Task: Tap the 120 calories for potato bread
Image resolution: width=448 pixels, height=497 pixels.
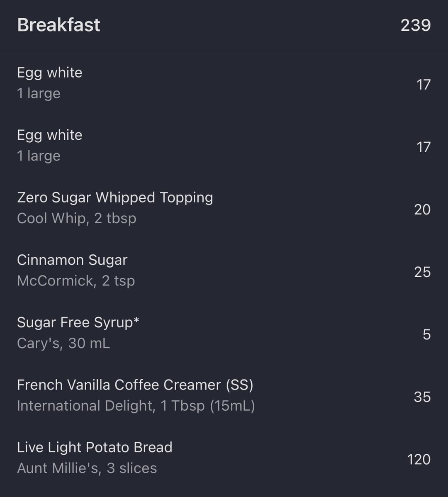Action: pyautogui.click(x=419, y=459)
